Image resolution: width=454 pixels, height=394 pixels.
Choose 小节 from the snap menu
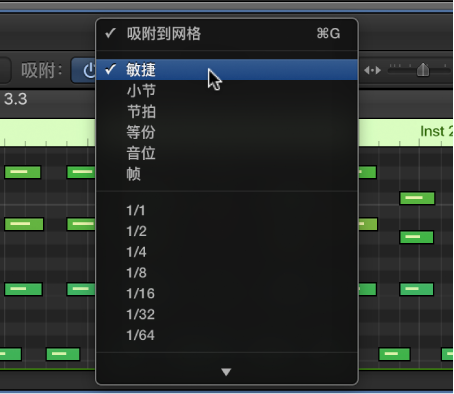click(227, 91)
